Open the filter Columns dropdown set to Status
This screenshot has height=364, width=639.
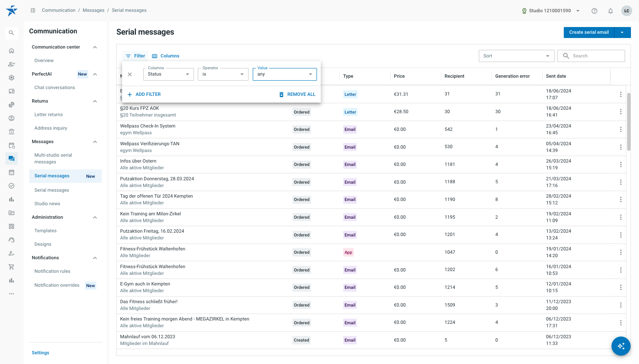point(169,74)
